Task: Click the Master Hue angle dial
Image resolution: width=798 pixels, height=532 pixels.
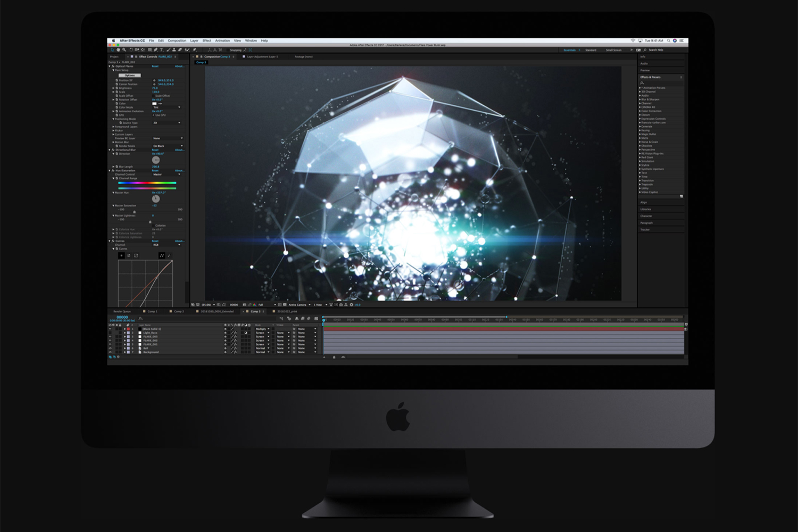Action: pyautogui.click(x=156, y=199)
